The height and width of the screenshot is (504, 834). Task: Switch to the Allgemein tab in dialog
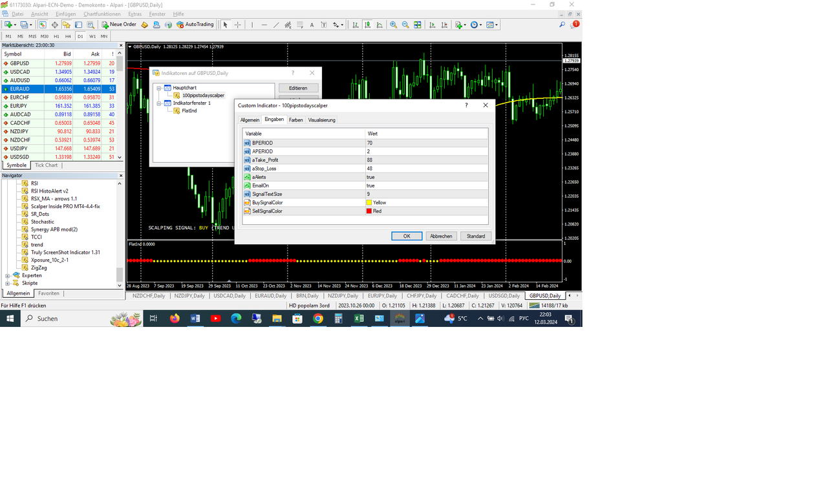(250, 120)
